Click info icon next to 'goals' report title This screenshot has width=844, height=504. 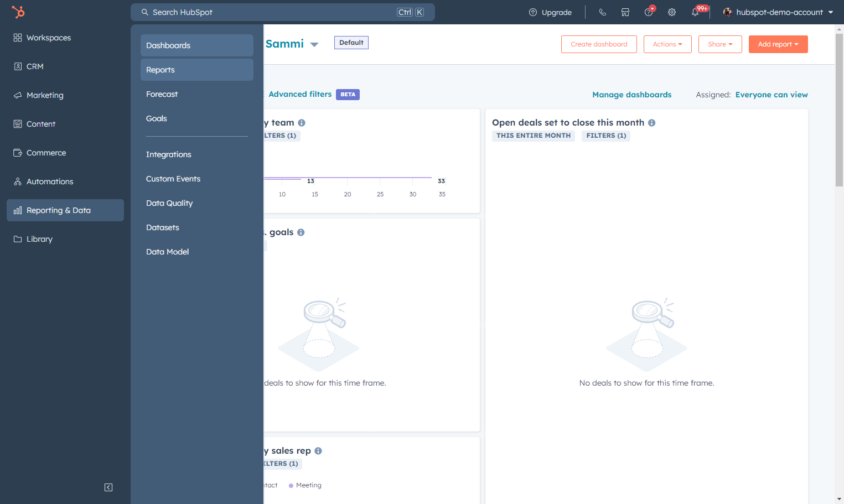pos(301,232)
